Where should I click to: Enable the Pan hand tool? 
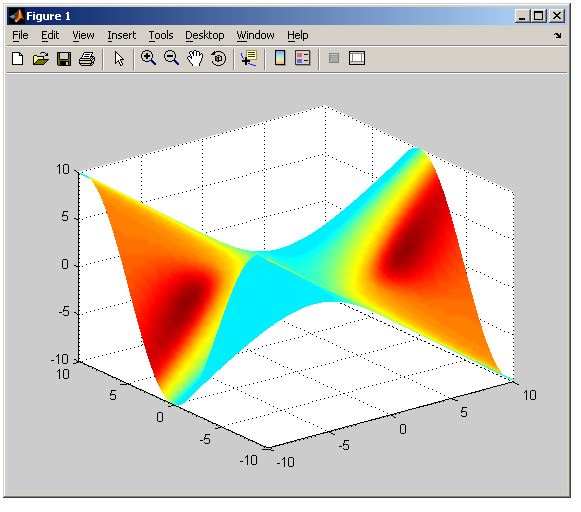(195, 58)
